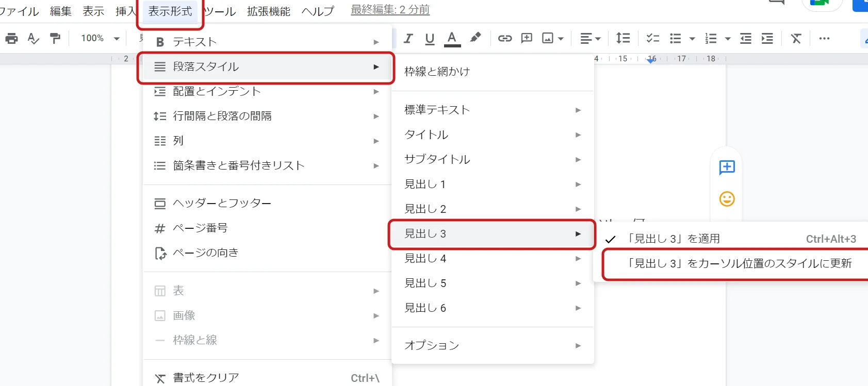Expand the 箇条書きと番号付きリスト submenu
This screenshot has height=386, width=868.
click(x=267, y=165)
